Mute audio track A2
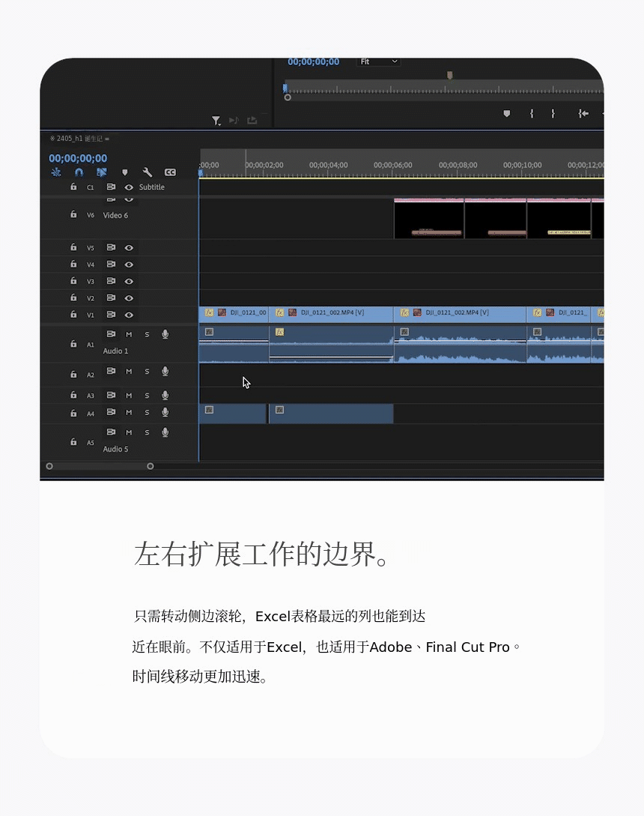This screenshot has height=816, width=644. (x=129, y=372)
